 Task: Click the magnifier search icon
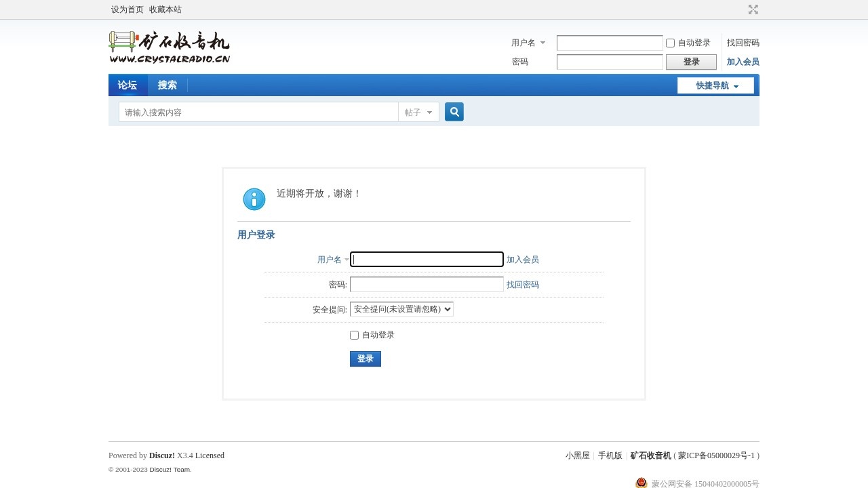pos(454,111)
